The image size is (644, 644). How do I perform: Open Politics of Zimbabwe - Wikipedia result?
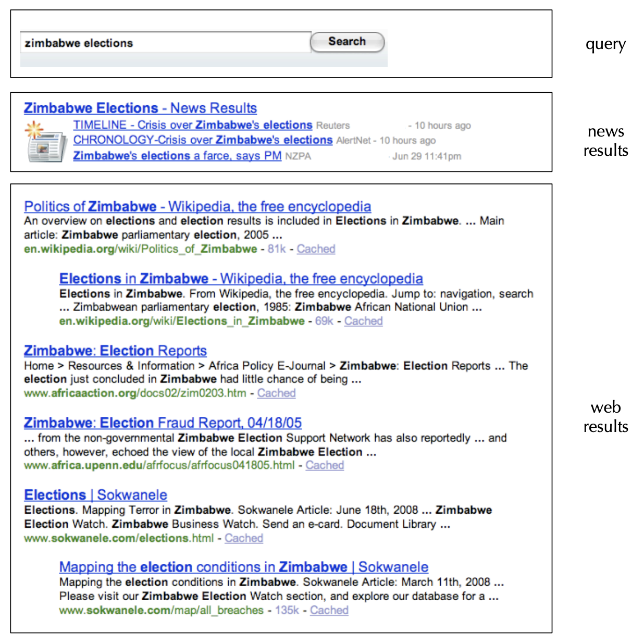coord(197,206)
